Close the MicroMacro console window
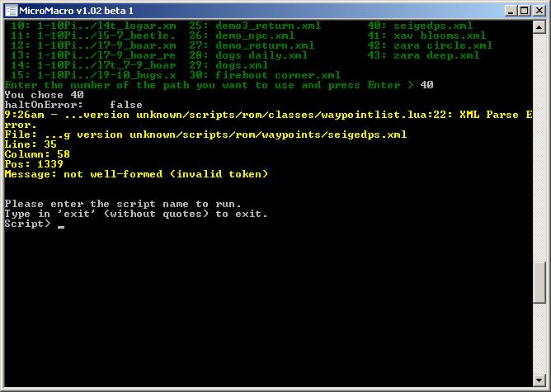 pyautogui.click(x=539, y=10)
